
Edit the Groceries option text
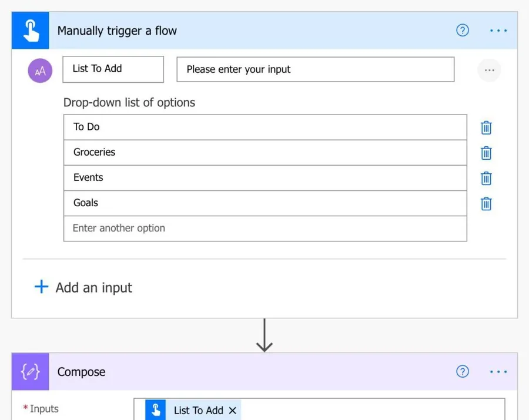pos(264,152)
